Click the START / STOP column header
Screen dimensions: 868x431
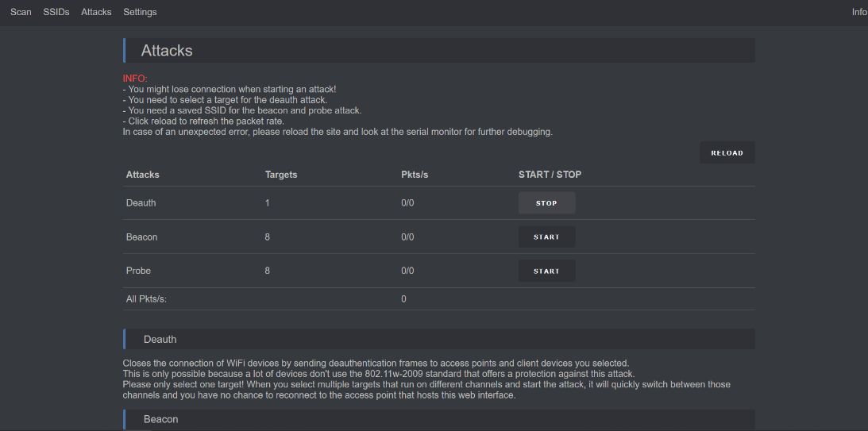[x=550, y=175]
